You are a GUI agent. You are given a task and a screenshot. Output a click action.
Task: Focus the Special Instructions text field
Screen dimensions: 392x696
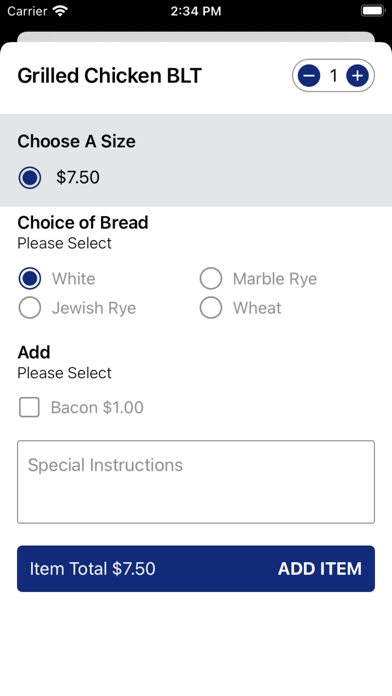coord(196,482)
